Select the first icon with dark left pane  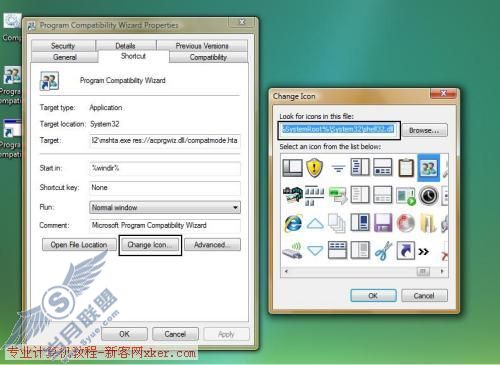292,167
